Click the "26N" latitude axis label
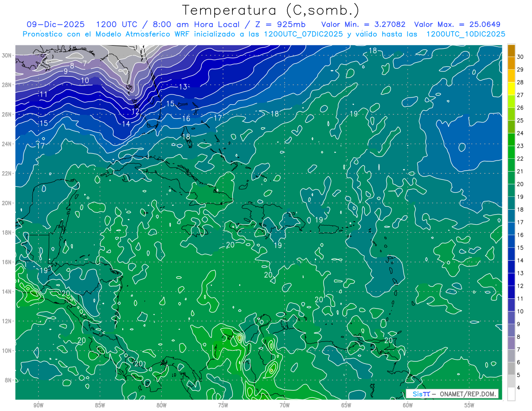Screen dimensions: 532x411 pos(7,114)
